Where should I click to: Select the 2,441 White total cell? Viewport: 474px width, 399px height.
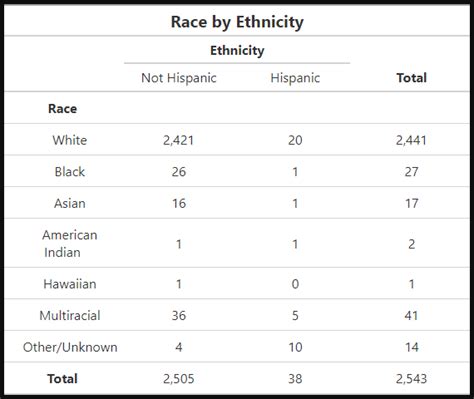click(x=411, y=140)
